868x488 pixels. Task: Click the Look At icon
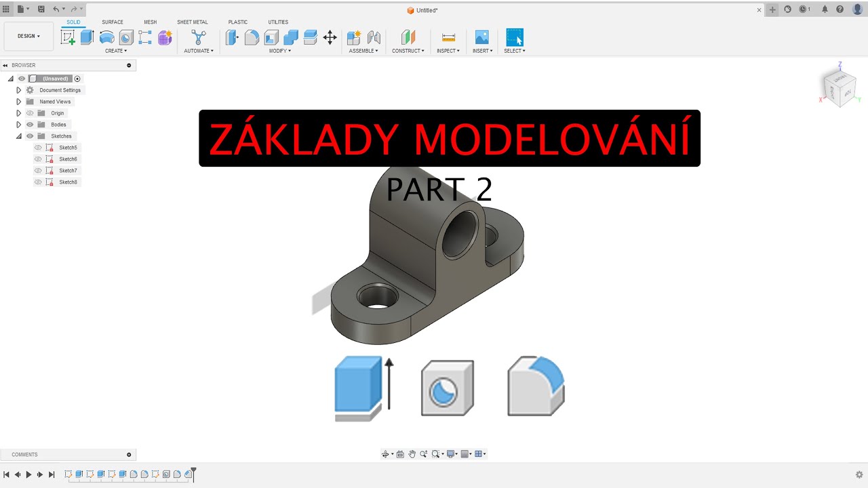point(400,454)
